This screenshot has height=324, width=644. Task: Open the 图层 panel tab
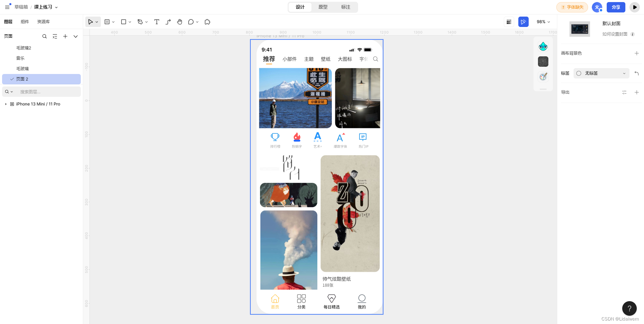8,22
